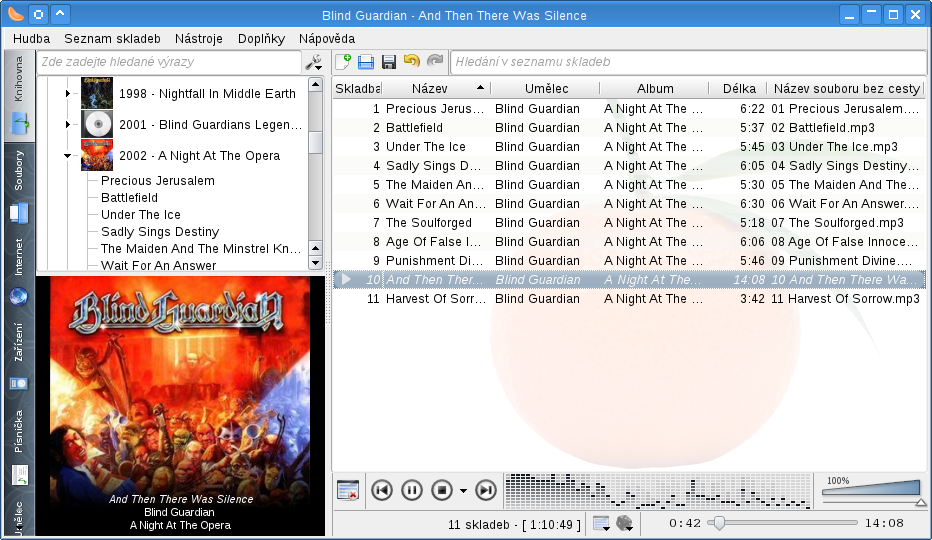Viewport: 932px width, 540px height.
Task: Open the collection filter wrench dropdown
Action: [313, 62]
